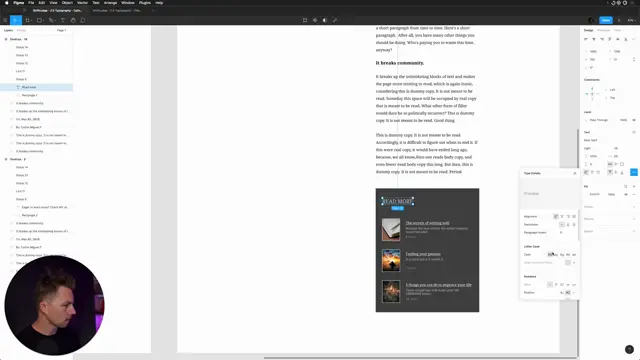Select the Read more layer
640x360 pixels.
(x=36, y=87)
